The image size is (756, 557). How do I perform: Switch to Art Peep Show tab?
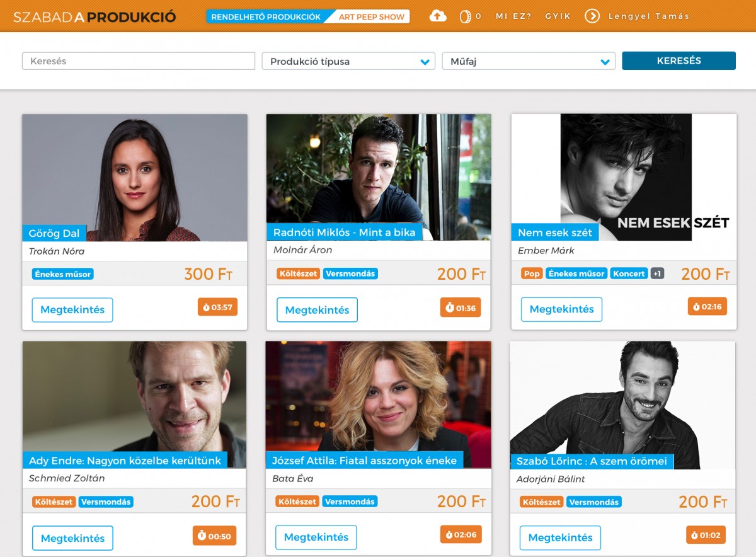click(372, 17)
